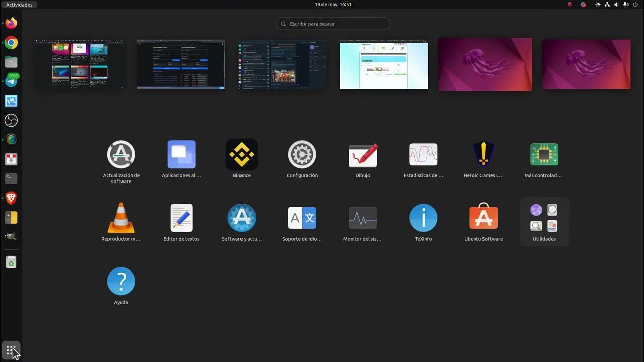
Task: Click the network indicator in top bar
Action: coord(607,5)
